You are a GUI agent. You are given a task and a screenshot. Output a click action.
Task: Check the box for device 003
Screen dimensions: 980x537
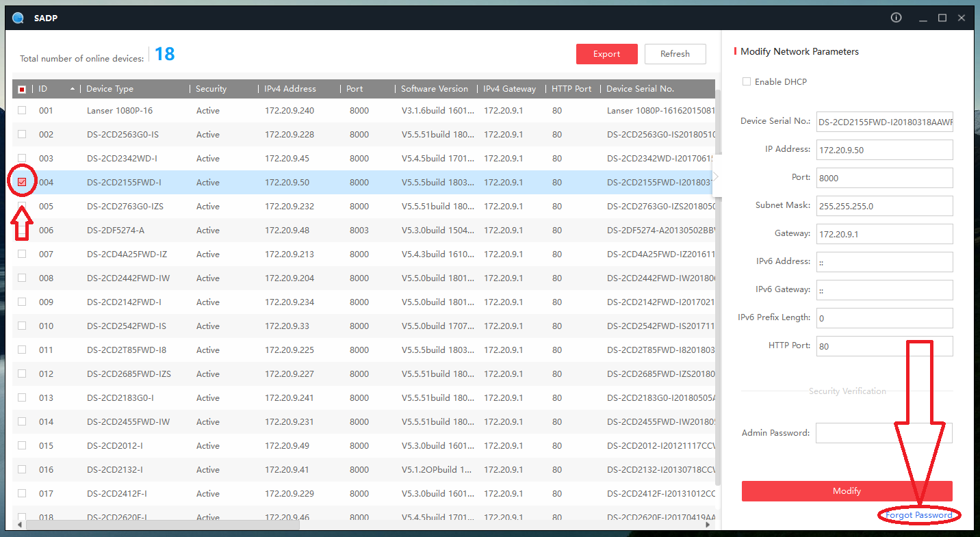22,158
